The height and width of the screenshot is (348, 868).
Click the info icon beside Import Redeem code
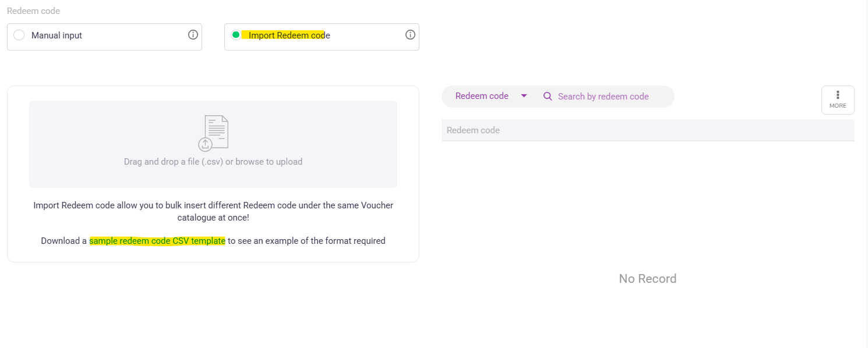tap(410, 35)
